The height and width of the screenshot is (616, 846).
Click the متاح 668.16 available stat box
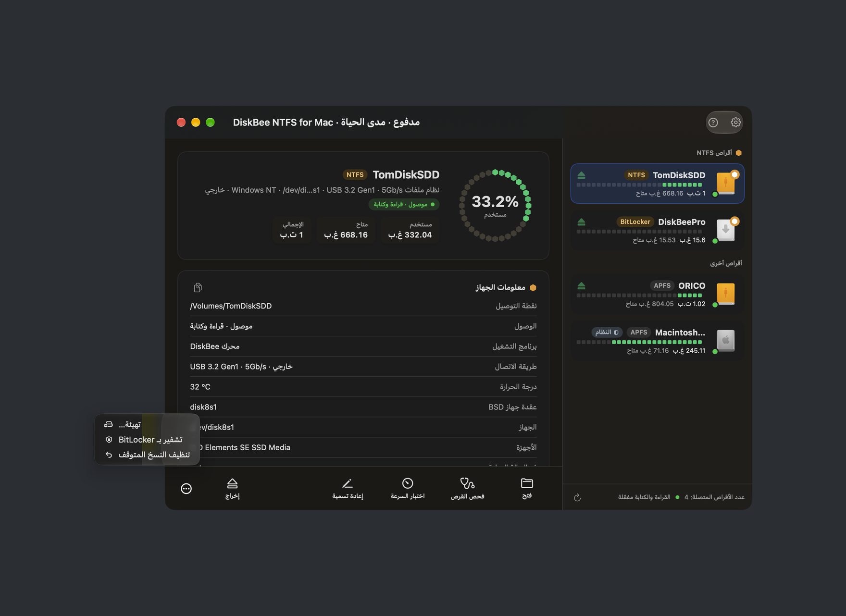tap(346, 230)
